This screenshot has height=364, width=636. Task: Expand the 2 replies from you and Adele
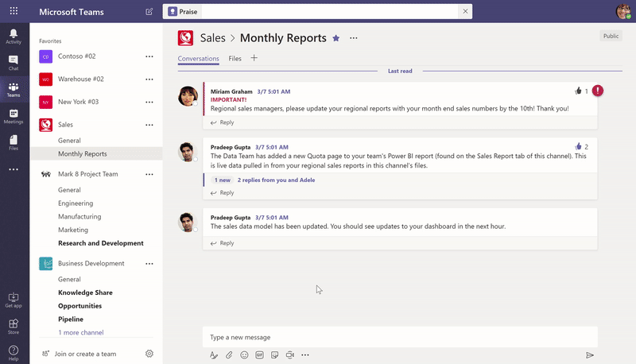pos(276,180)
